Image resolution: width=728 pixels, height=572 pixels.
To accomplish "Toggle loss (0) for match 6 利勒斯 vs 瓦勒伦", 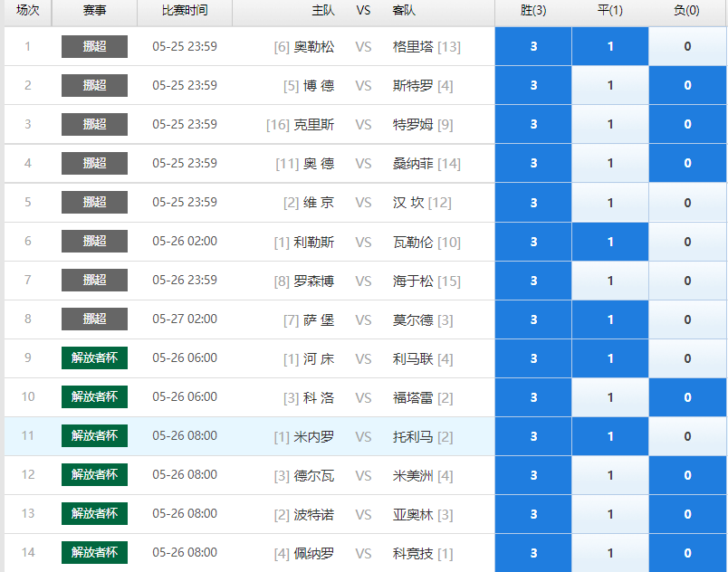I will click(687, 242).
